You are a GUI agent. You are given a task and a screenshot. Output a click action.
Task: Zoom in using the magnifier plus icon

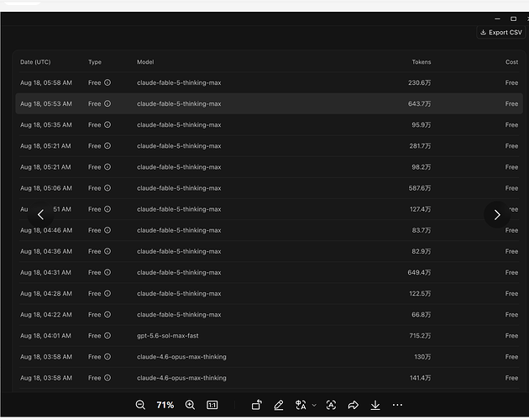[x=190, y=405]
